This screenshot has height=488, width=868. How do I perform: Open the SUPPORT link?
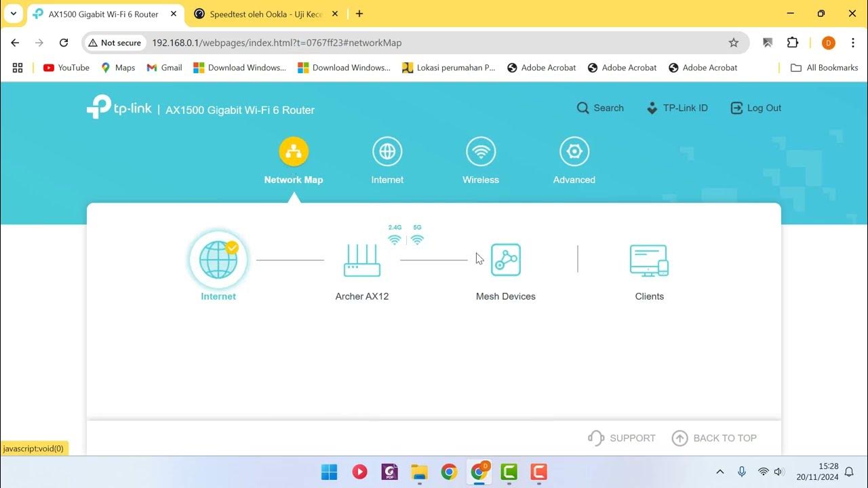[622, 438]
